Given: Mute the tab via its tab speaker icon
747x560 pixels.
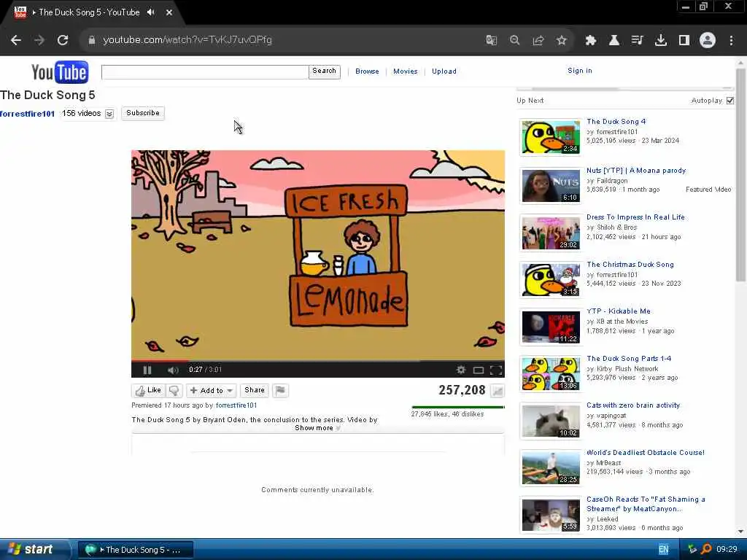Looking at the screenshot, I should pyautogui.click(x=151, y=12).
